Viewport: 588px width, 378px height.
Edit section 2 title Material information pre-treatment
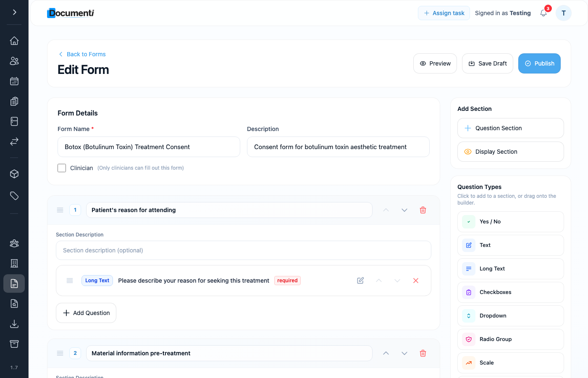coord(229,353)
